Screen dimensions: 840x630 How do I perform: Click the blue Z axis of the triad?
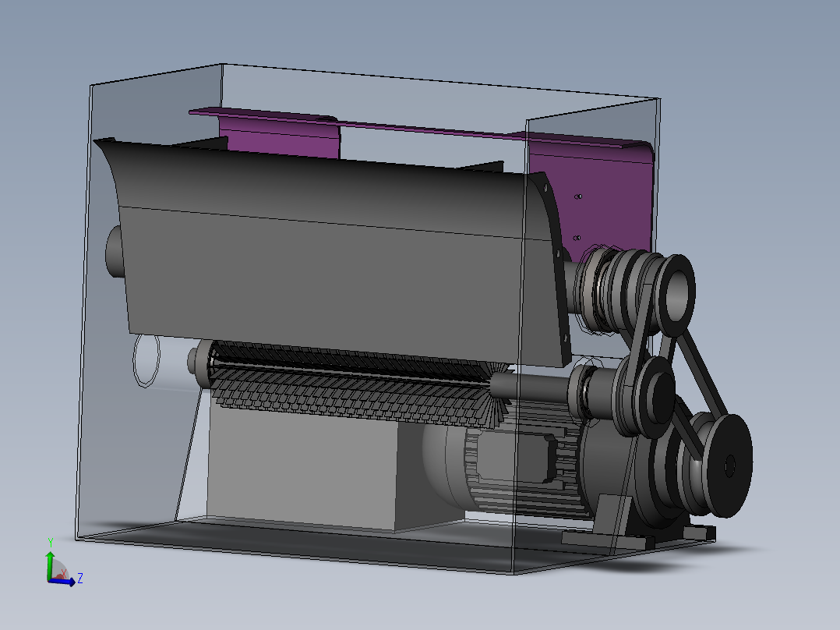point(63,582)
